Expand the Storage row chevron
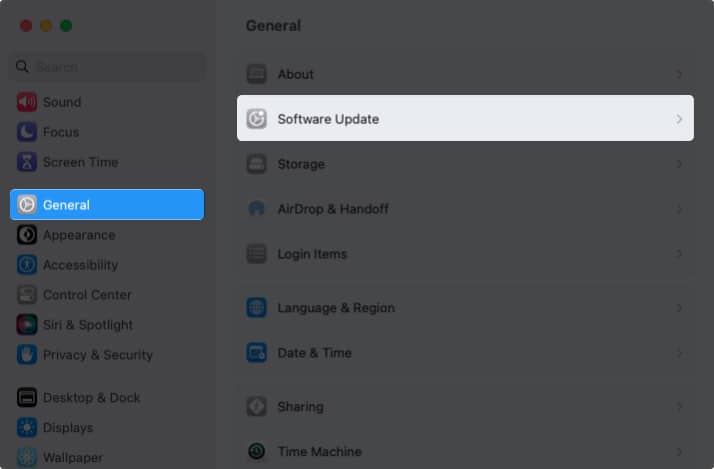Viewport: 714px width, 469px height. coord(679,164)
